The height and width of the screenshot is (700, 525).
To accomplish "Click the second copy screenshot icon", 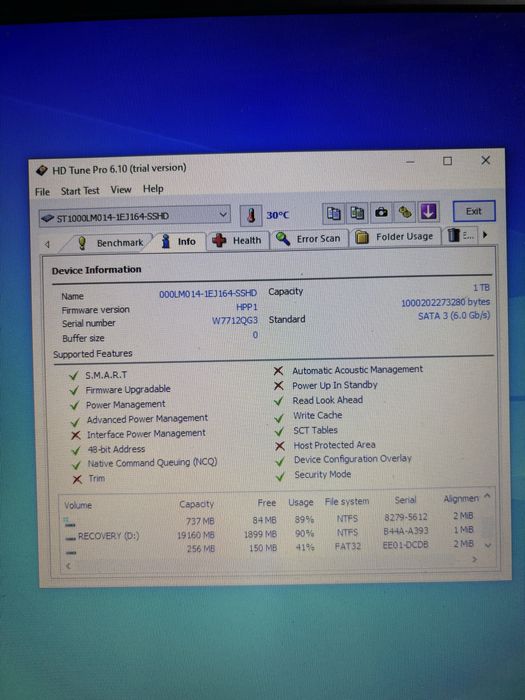I will pyautogui.click(x=357, y=213).
